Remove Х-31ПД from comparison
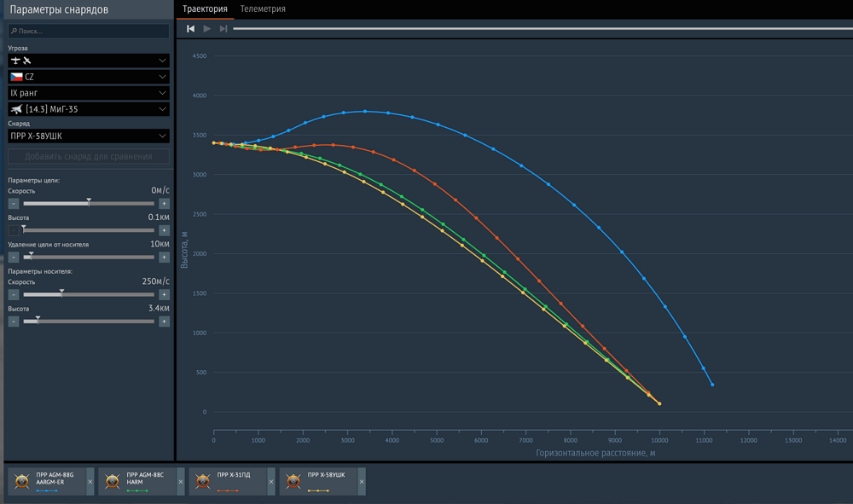Screen dimensions: 853x504 [271, 482]
